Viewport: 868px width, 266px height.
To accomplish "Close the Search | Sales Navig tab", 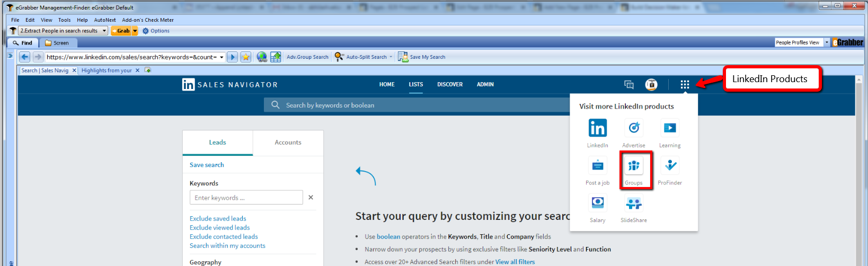I will 74,70.
